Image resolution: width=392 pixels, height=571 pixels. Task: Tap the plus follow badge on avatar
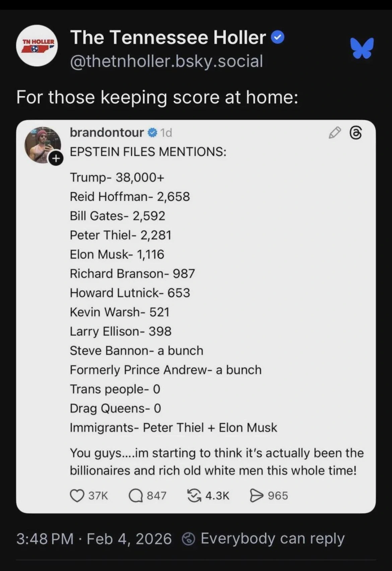click(56, 158)
